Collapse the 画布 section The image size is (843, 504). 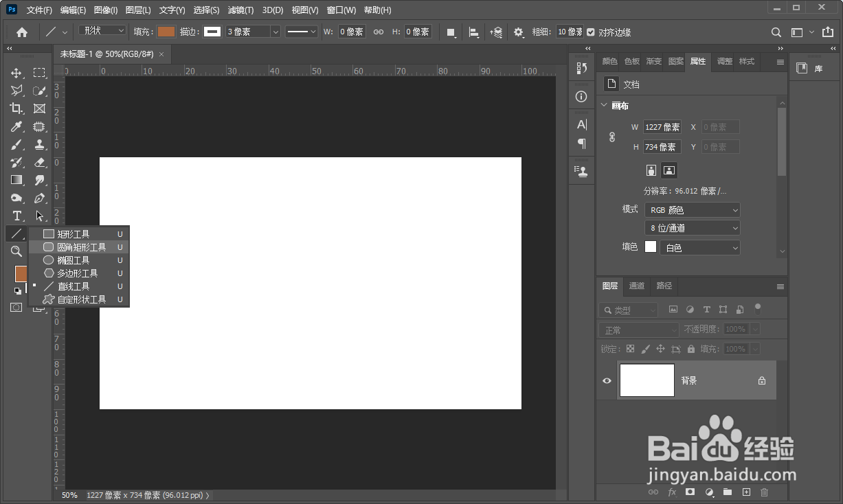coord(604,106)
